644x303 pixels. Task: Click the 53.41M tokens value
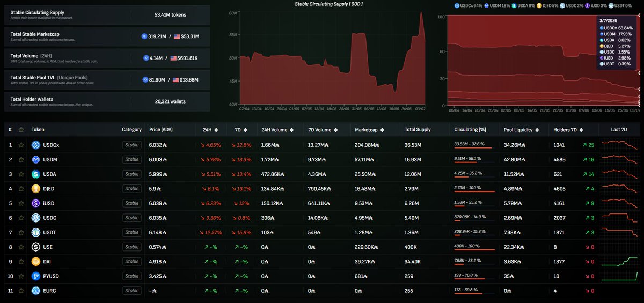170,14
